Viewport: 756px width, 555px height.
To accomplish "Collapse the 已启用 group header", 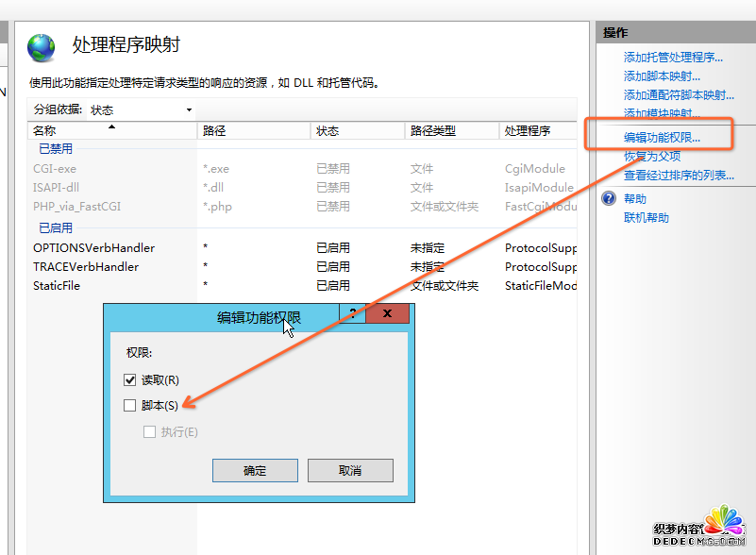I will (55, 228).
